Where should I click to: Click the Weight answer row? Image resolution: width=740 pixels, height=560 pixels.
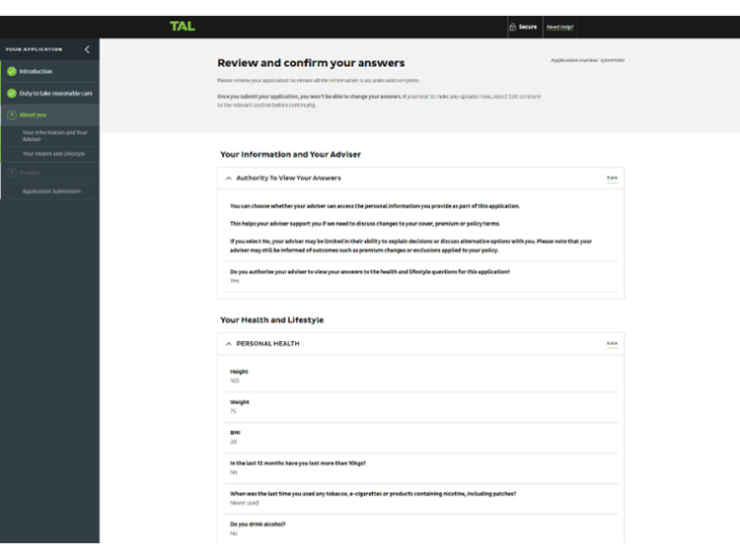[421, 406]
